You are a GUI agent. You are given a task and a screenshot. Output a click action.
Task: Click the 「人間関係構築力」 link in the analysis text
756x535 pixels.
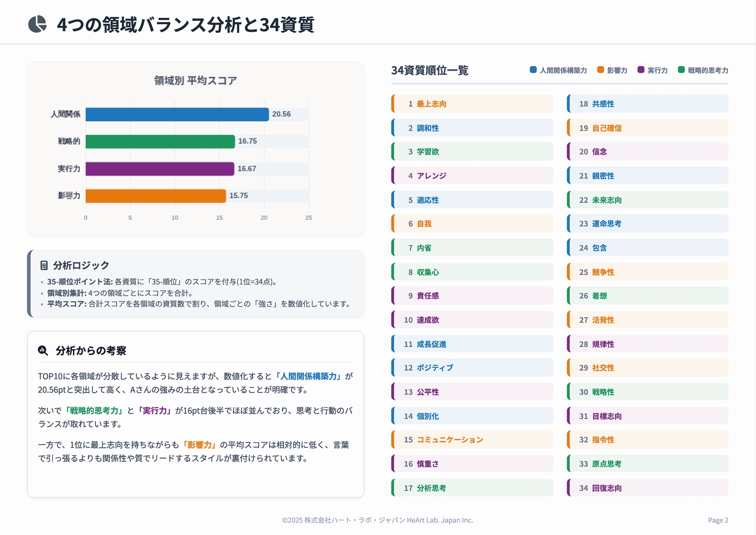(309, 376)
